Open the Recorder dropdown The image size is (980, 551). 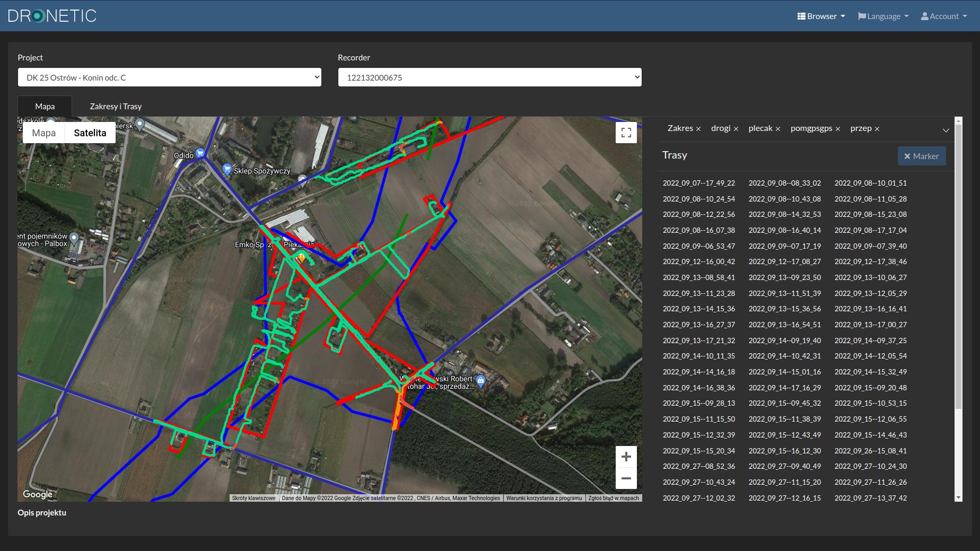[x=489, y=77]
